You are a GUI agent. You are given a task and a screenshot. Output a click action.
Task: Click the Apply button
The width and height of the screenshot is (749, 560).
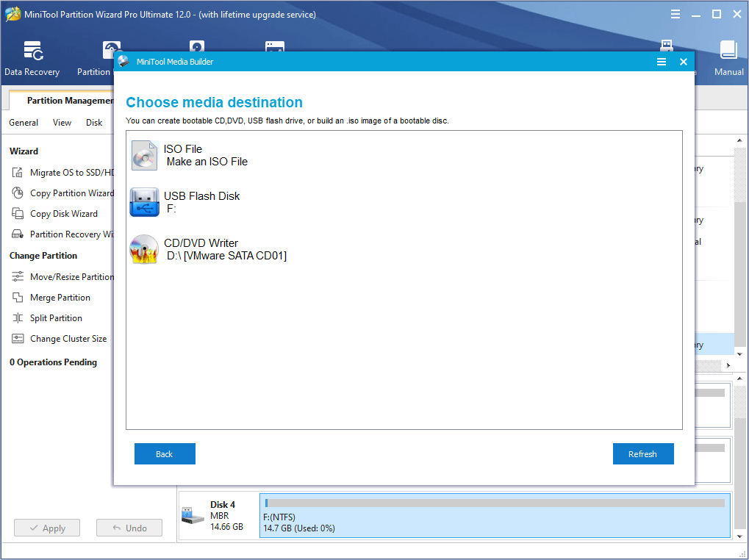[47, 528]
